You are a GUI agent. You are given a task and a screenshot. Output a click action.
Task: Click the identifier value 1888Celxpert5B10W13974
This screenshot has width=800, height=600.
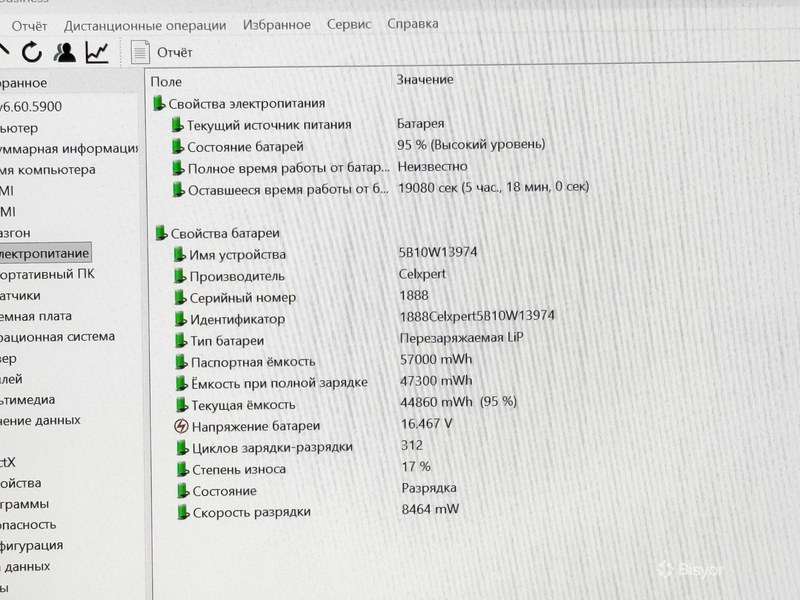pos(477,316)
